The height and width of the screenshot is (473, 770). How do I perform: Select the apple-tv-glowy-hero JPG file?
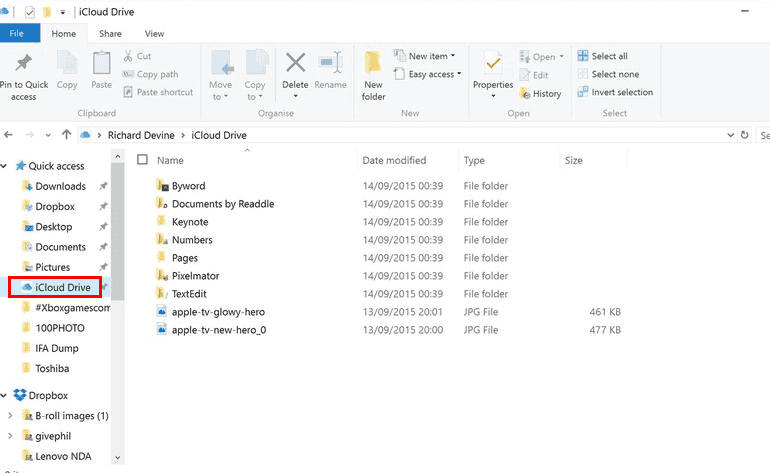[218, 312]
